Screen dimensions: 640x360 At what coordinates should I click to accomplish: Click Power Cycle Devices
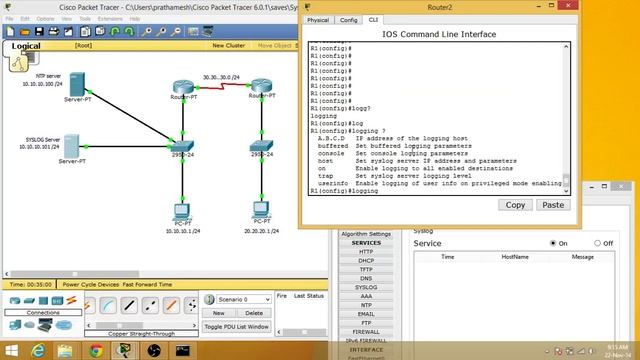point(91,284)
